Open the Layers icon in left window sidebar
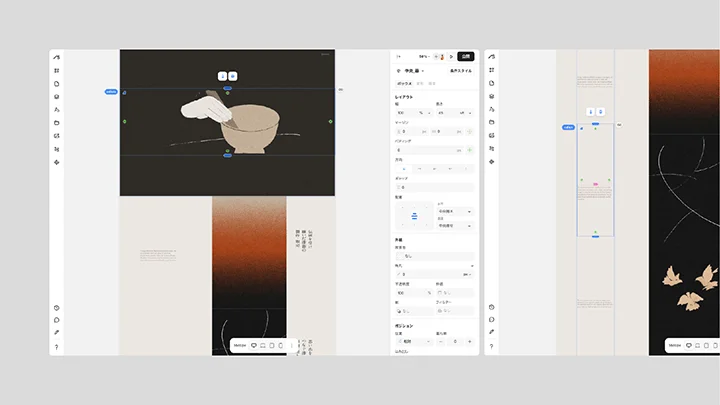Viewport: 720px width, 405px height. tap(56, 97)
